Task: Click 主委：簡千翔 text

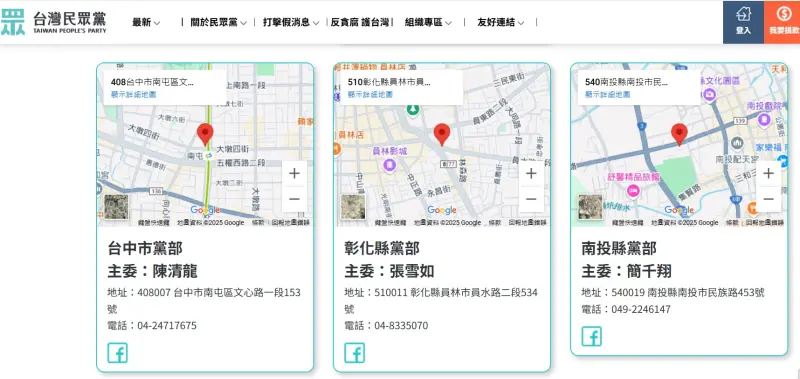Action: [x=627, y=271]
